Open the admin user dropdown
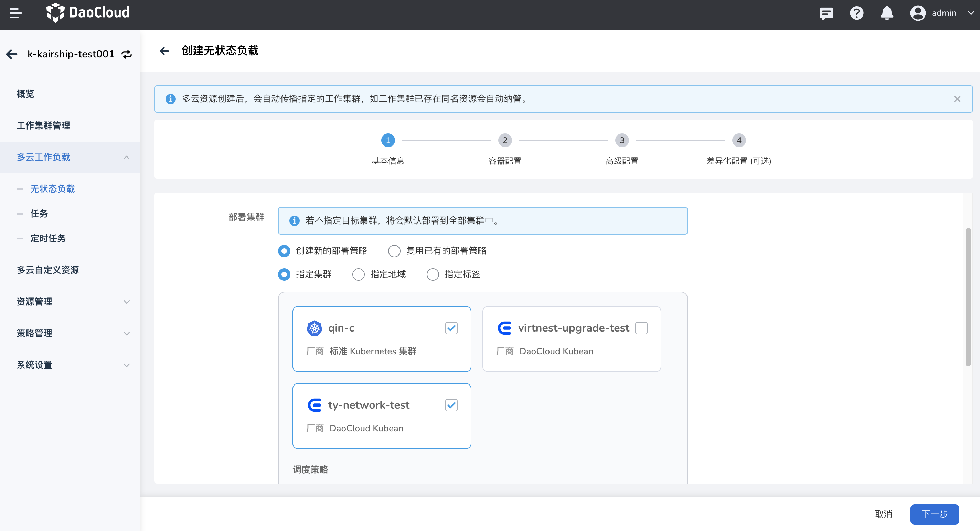The width and height of the screenshot is (980, 531). coord(944,13)
